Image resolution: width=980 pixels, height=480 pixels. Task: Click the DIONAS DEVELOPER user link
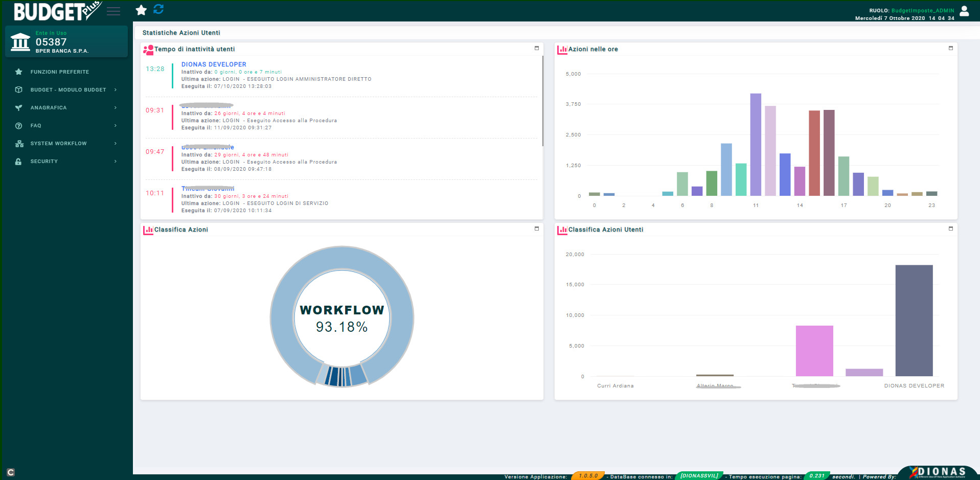click(x=214, y=64)
